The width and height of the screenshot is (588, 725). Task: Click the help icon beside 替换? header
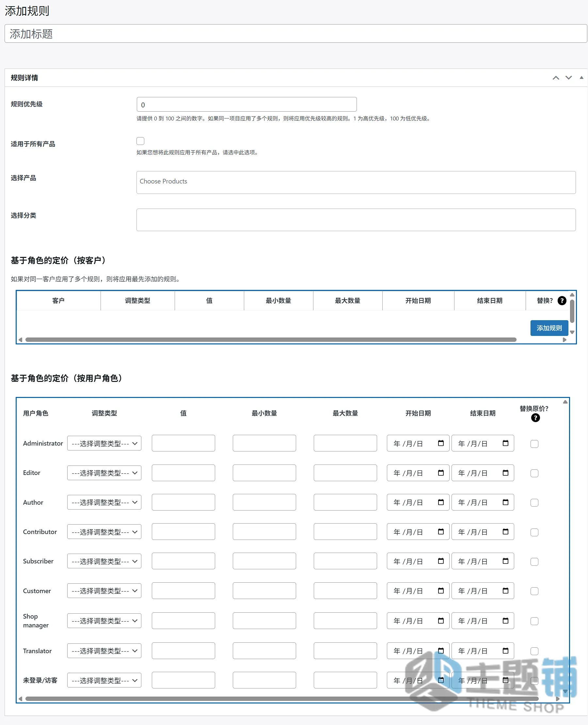(x=562, y=300)
